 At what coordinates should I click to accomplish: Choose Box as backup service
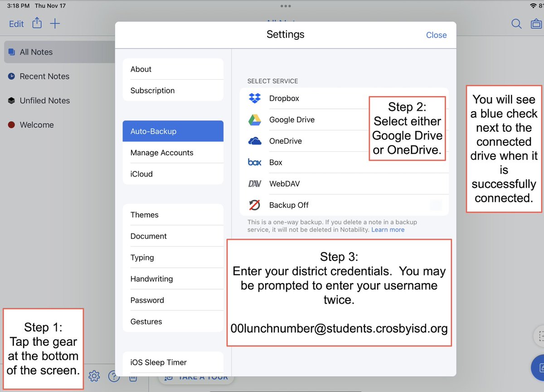pos(345,162)
